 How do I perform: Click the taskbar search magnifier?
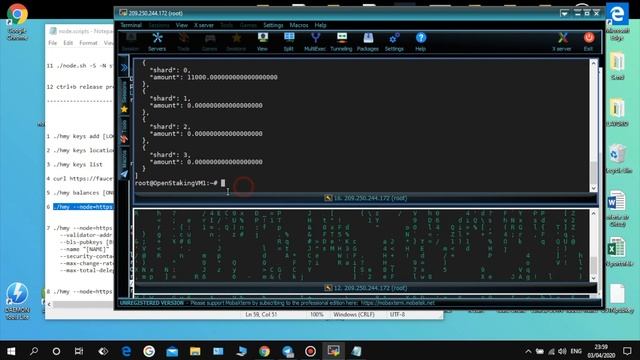34,351
